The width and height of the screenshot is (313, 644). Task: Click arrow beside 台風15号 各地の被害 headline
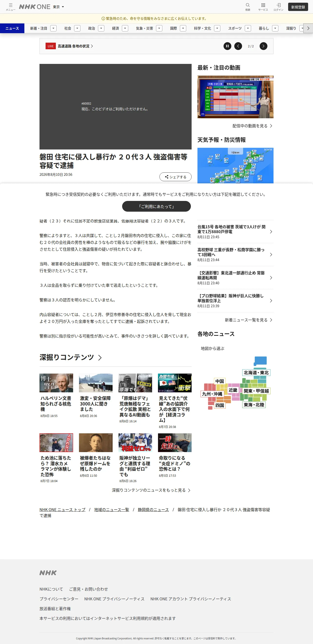click(271, 232)
